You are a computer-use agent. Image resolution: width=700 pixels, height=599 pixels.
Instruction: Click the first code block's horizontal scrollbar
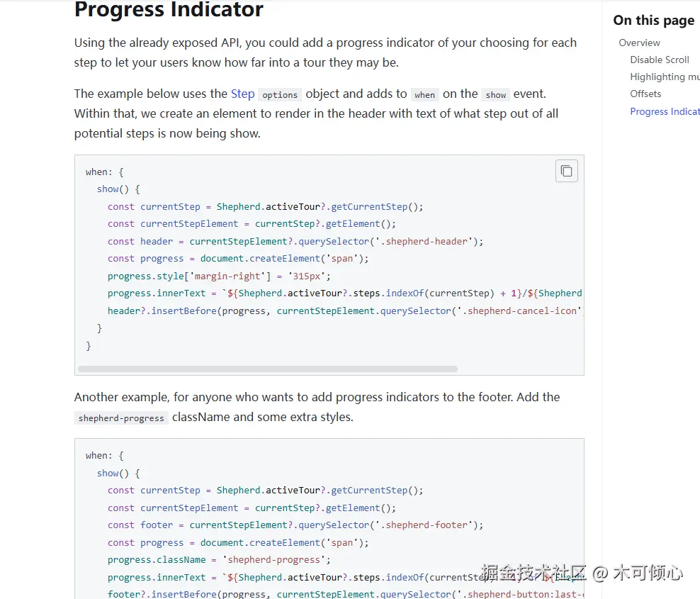268,369
